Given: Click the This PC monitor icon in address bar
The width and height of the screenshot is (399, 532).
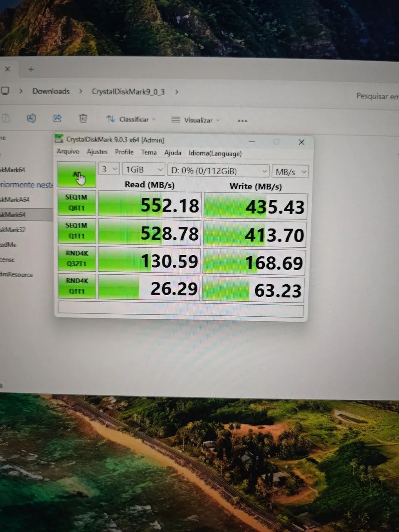Looking at the screenshot, I should coord(5,91).
